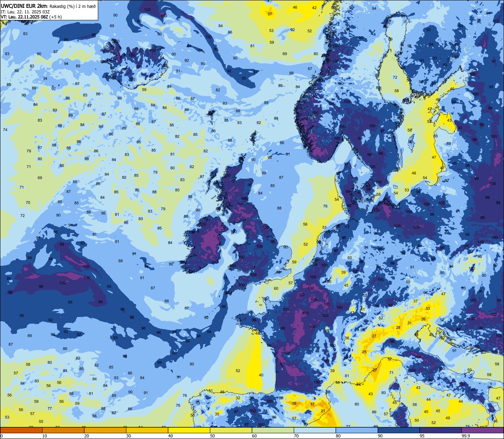The height and width of the screenshot is (439, 504).
Task: Click the humidity value '42' on the map
Action: 314,7
